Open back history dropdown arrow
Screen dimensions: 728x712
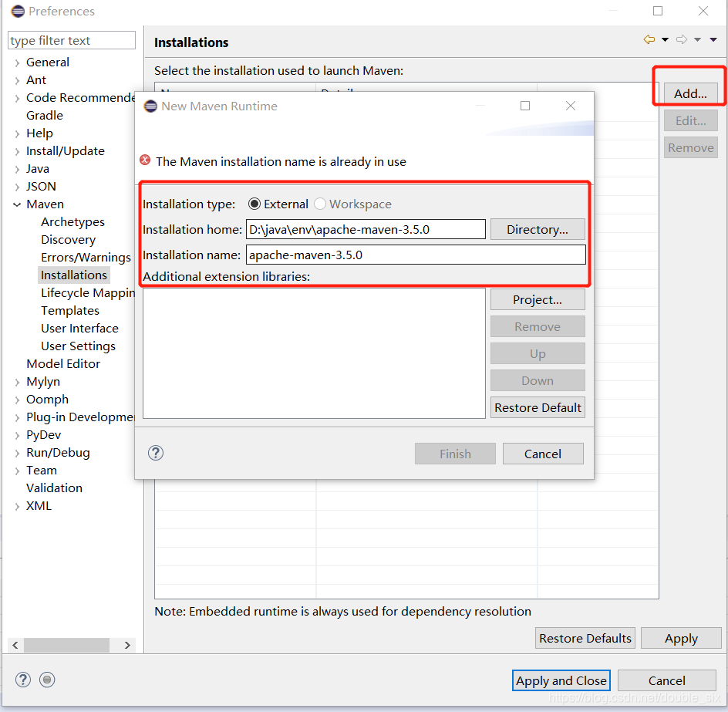[x=665, y=40]
